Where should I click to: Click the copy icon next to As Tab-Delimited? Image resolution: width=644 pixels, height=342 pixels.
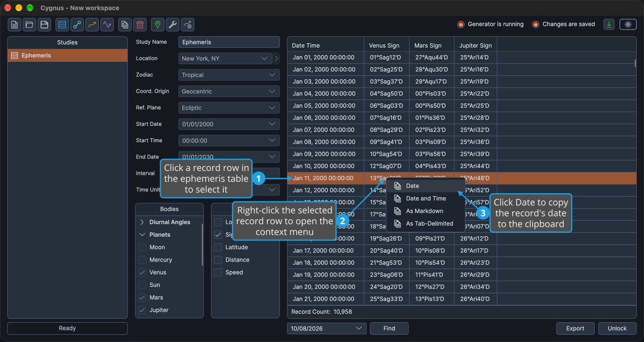(x=397, y=224)
